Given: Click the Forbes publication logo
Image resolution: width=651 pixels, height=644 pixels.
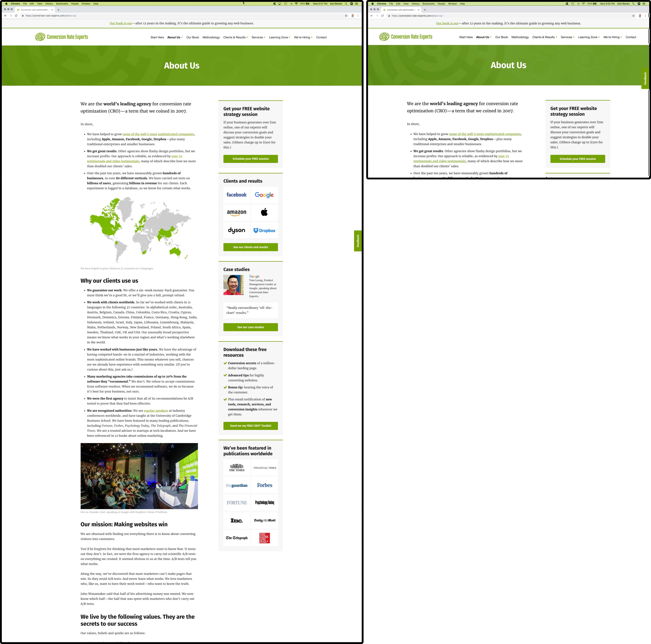Looking at the screenshot, I should pyautogui.click(x=264, y=485).
